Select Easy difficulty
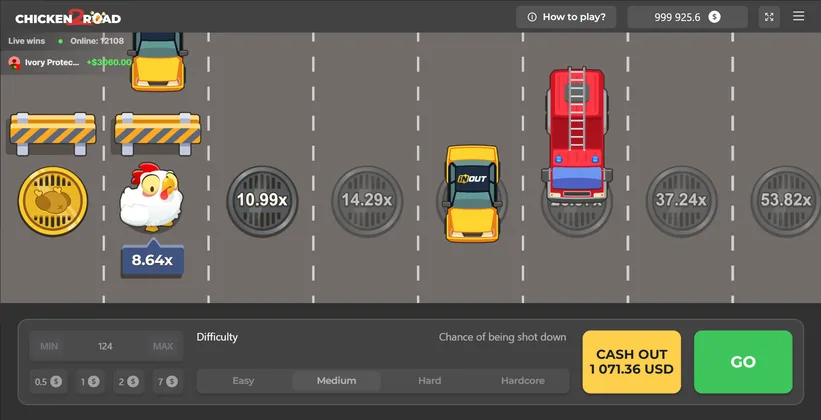821x420 pixels. coord(243,381)
